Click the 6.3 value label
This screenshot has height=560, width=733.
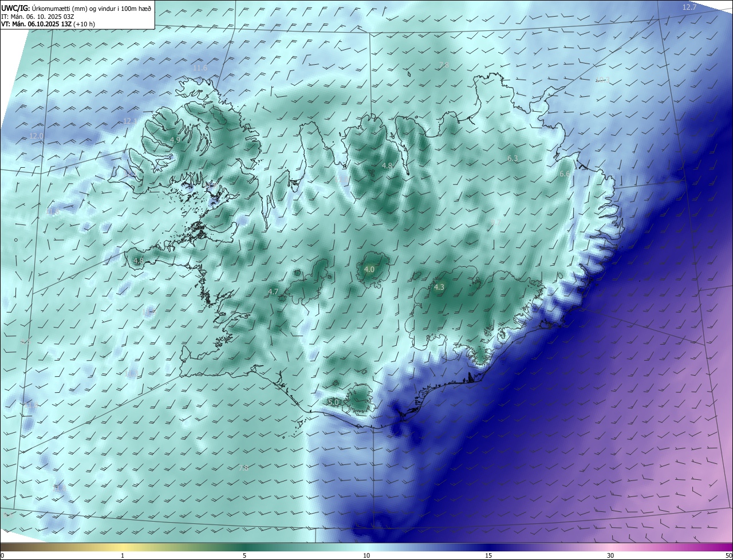click(513, 159)
